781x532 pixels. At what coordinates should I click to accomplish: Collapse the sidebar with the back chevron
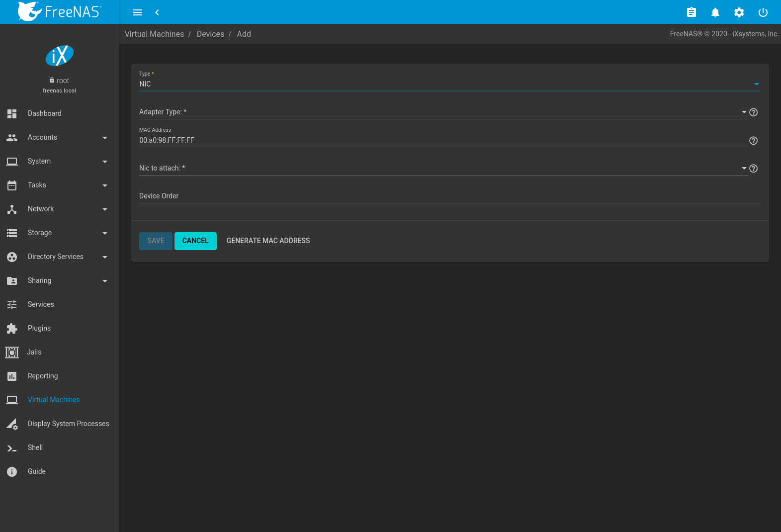[x=157, y=12]
